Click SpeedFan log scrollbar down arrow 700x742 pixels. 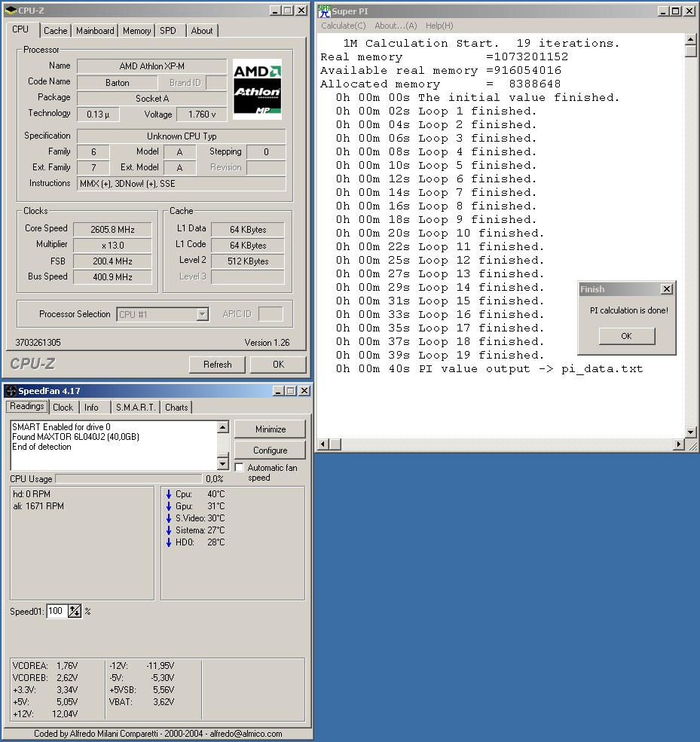click(x=223, y=463)
